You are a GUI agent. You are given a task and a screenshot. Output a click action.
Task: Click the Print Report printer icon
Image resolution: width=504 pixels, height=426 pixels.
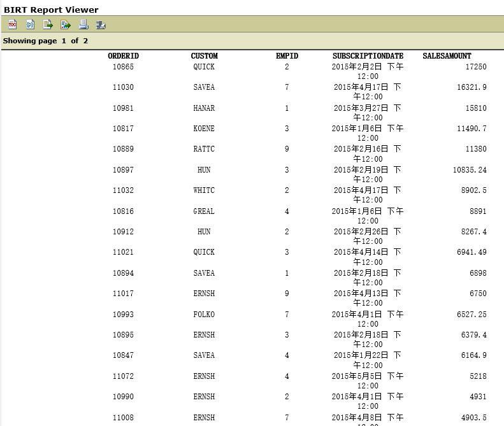pos(83,25)
